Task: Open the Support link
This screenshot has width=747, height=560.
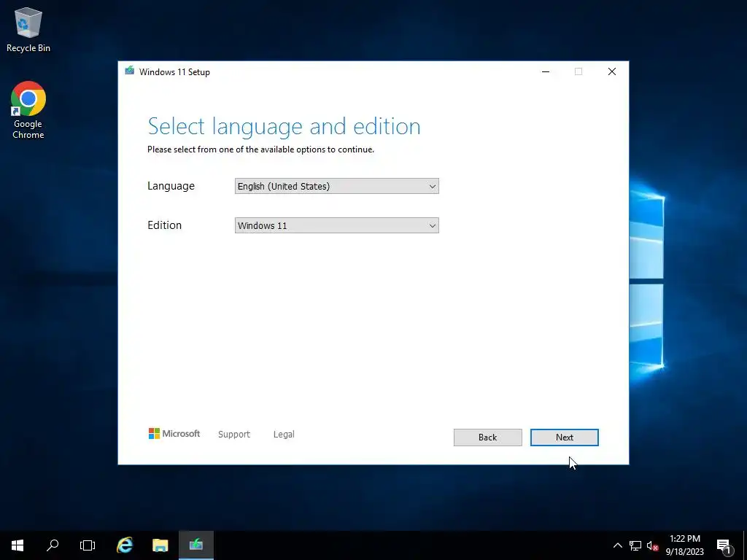Action: pos(234,435)
